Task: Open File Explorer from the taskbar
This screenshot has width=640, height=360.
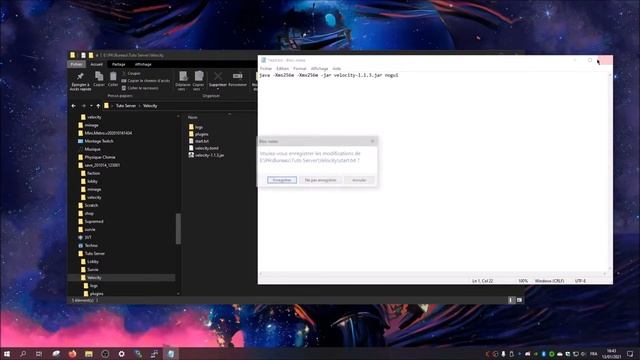Action: click(x=89, y=354)
